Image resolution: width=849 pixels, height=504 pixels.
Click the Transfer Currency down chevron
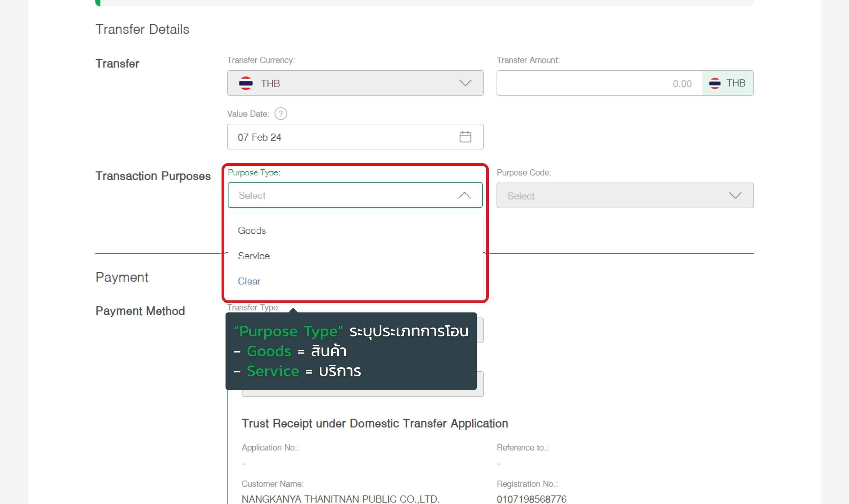click(465, 83)
